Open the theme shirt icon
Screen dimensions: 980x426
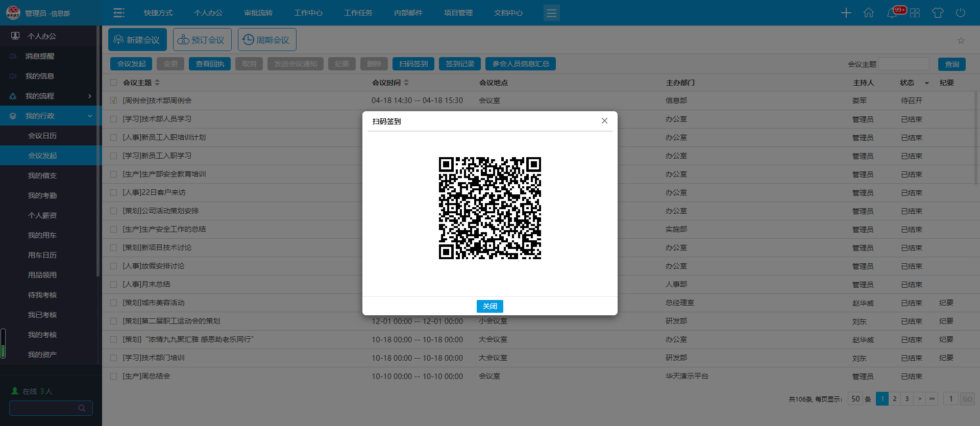pyautogui.click(x=938, y=13)
